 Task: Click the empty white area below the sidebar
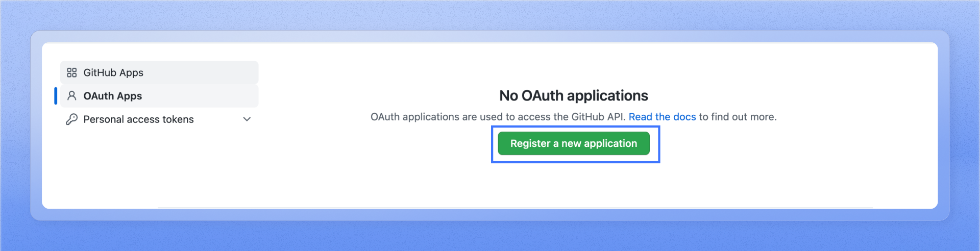[x=153, y=168]
